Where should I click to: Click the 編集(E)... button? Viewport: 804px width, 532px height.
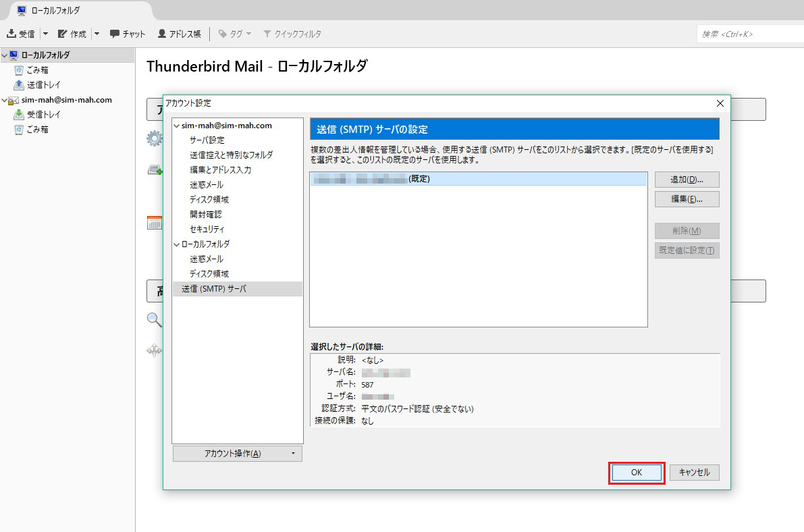tap(687, 199)
